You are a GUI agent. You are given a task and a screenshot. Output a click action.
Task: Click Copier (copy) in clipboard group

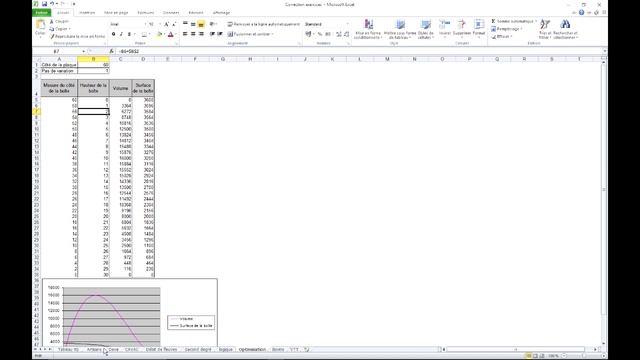click(60, 29)
